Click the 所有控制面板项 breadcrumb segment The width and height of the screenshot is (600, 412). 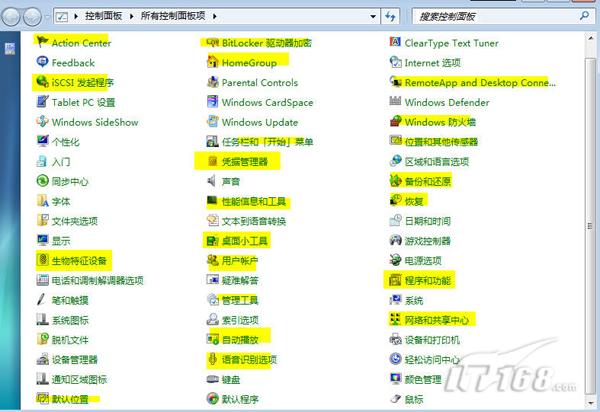[173, 16]
